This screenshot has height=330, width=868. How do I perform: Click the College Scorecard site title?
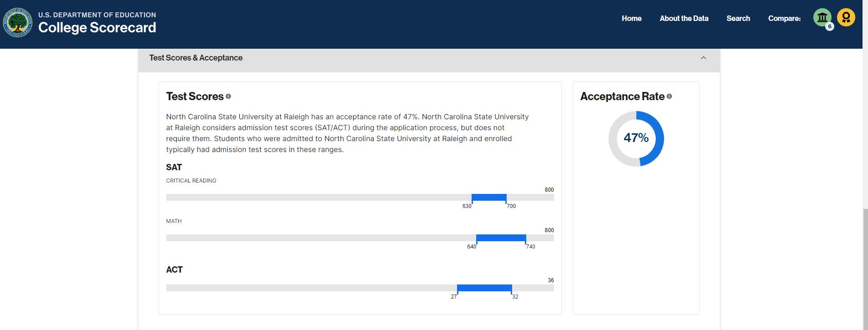click(97, 28)
